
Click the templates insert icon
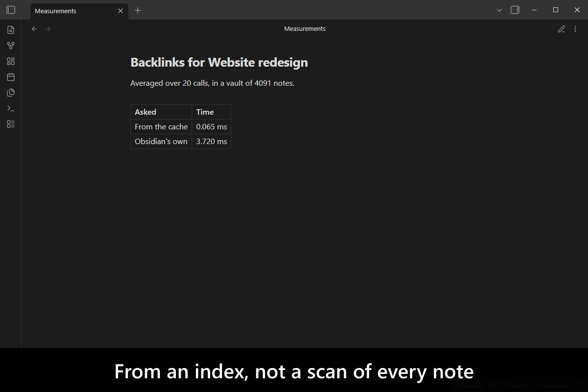point(11,93)
